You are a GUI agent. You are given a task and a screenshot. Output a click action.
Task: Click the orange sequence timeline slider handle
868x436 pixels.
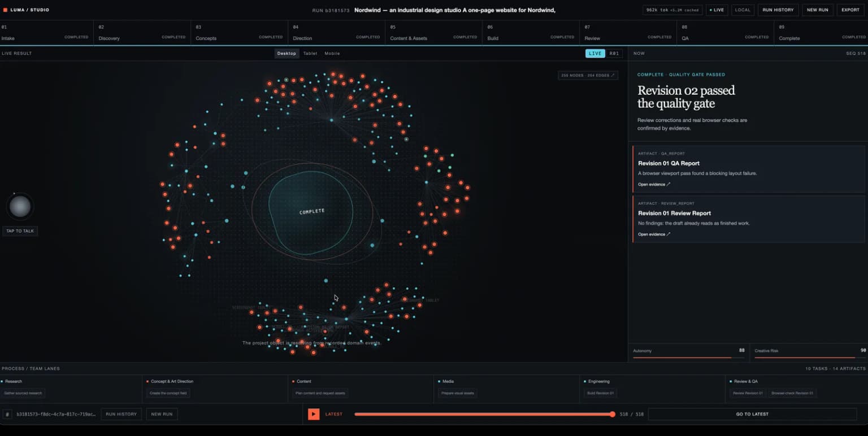pyautogui.click(x=613, y=414)
